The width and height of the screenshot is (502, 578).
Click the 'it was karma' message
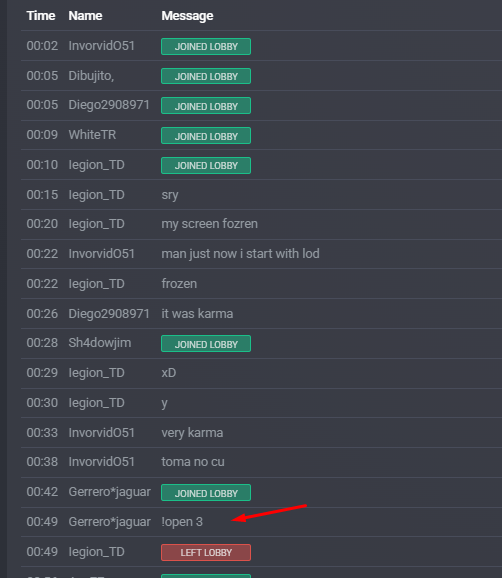click(197, 314)
